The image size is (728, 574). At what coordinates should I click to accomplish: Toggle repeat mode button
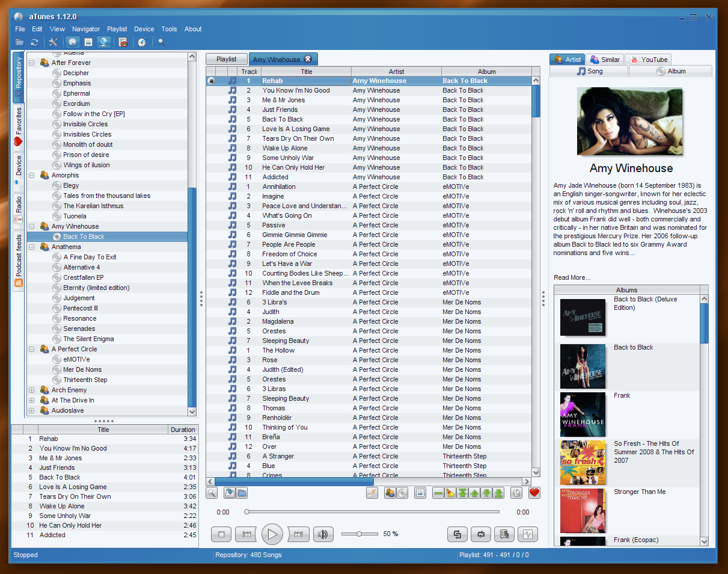481,534
